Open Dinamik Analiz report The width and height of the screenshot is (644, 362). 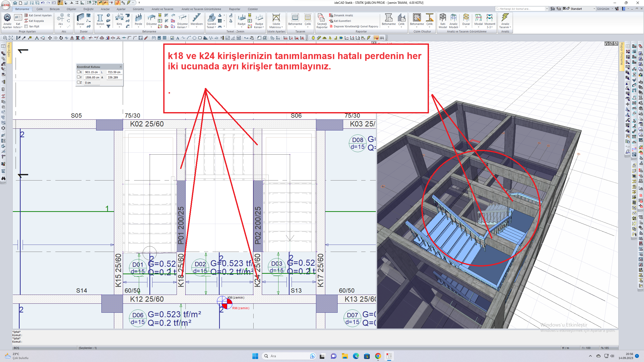coord(341,15)
